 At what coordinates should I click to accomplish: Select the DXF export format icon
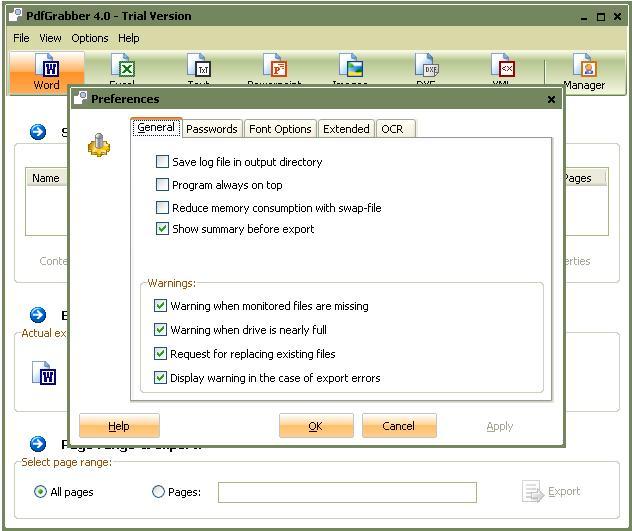[x=427, y=66]
